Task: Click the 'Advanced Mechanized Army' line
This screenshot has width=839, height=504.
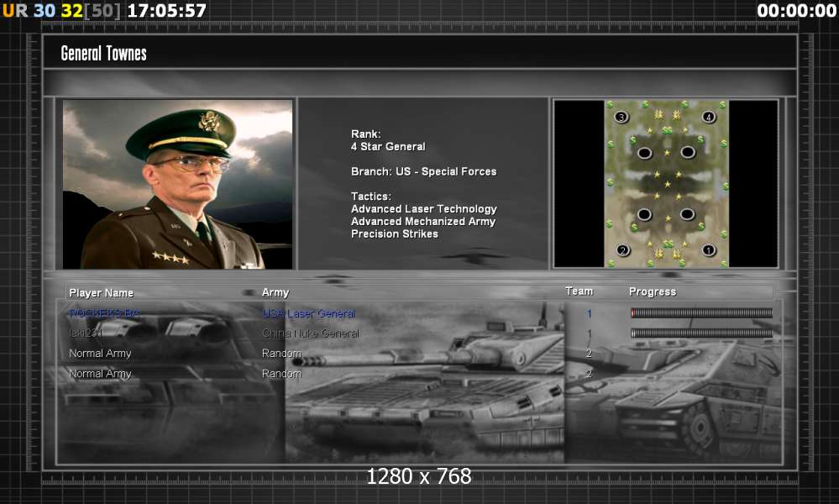Action: [423, 222]
